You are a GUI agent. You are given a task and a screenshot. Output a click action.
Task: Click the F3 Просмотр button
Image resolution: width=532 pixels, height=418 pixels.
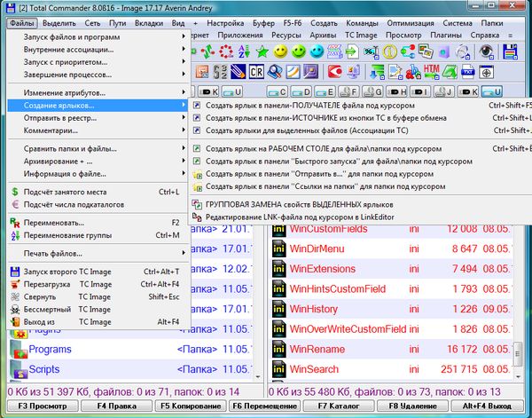43,406
